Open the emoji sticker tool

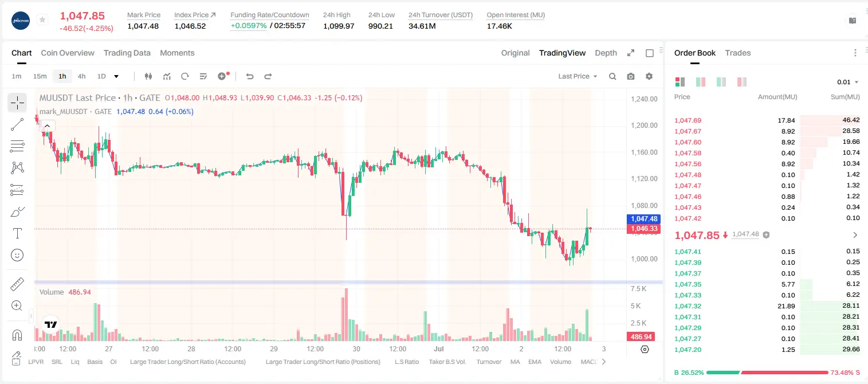(x=17, y=255)
